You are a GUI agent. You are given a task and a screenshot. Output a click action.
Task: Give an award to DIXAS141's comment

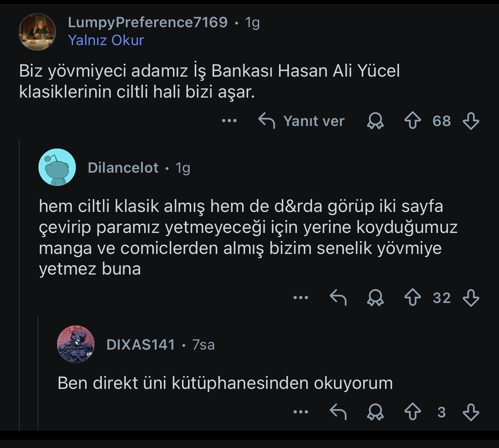point(375,412)
